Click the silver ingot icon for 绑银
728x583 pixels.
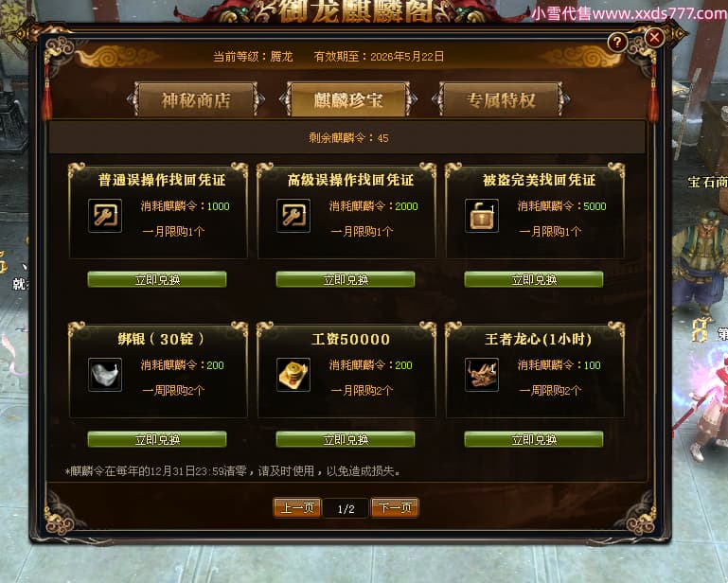[105, 375]
